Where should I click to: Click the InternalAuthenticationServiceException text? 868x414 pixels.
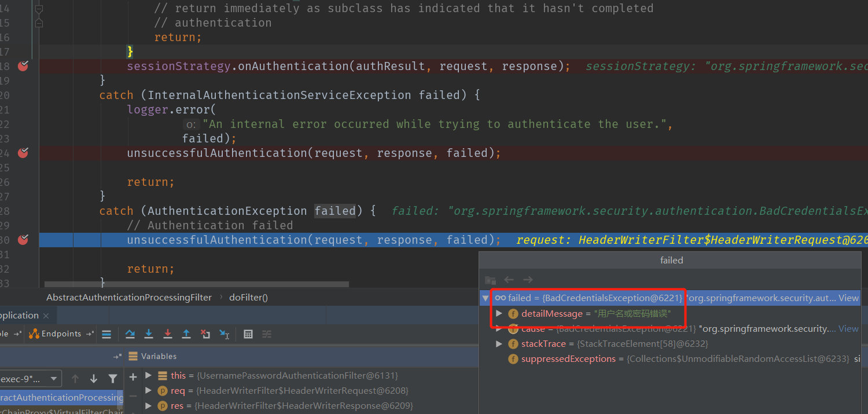tap(279, 95)
